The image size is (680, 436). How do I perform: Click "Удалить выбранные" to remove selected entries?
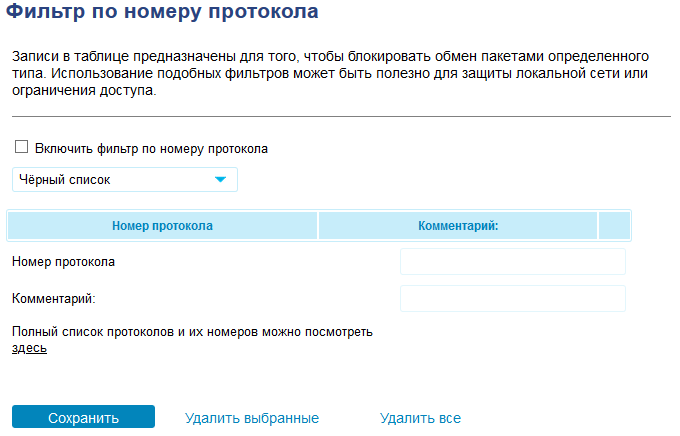click(x=252, y=418)
